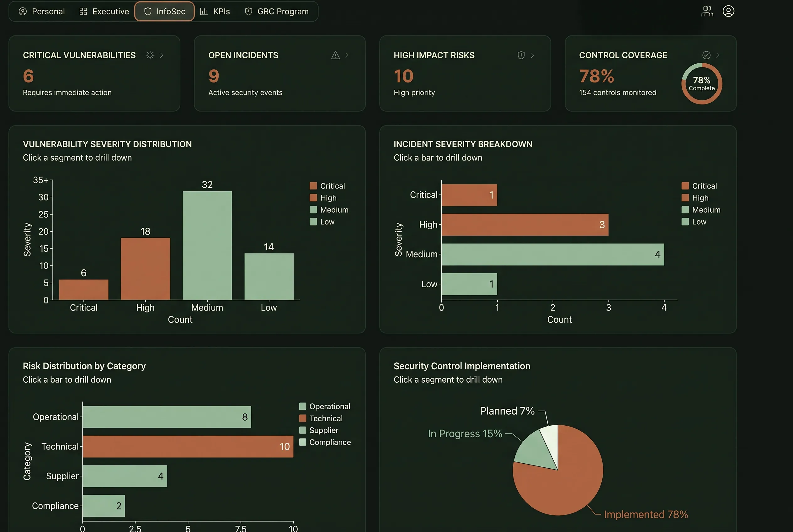Click the InfoSec tab's shield icon
This screenshot has height=532, width=793.
coord(148,12)
